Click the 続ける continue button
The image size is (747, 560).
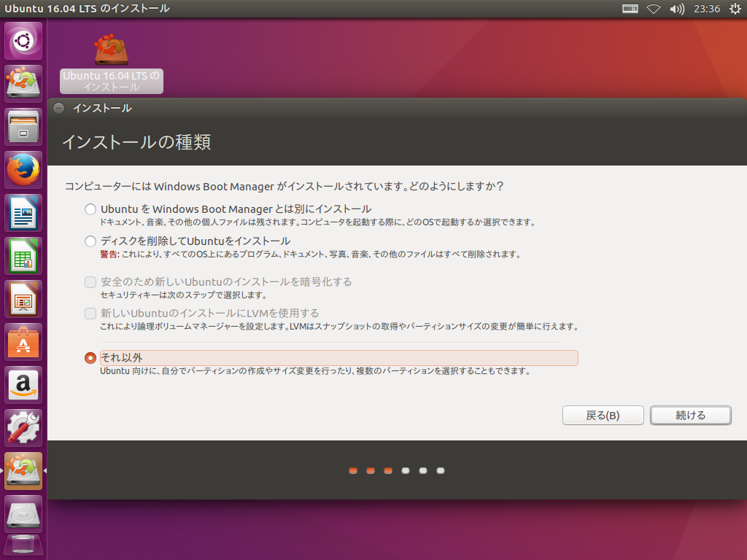click(x=691, y=415)
